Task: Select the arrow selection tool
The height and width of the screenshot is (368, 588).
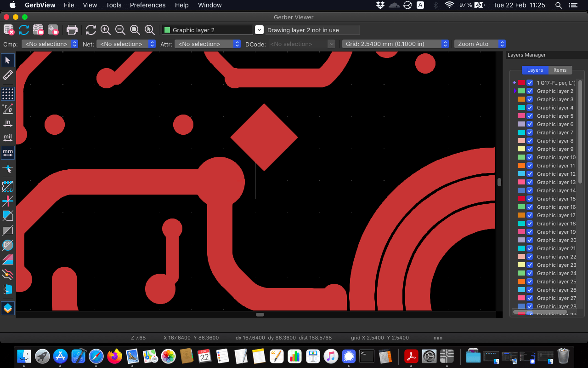Action: (x=8, y=60)
